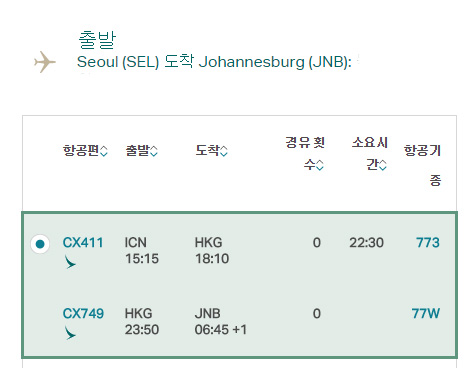
Task: Open the CX749 flight number link
Action: 83,313
